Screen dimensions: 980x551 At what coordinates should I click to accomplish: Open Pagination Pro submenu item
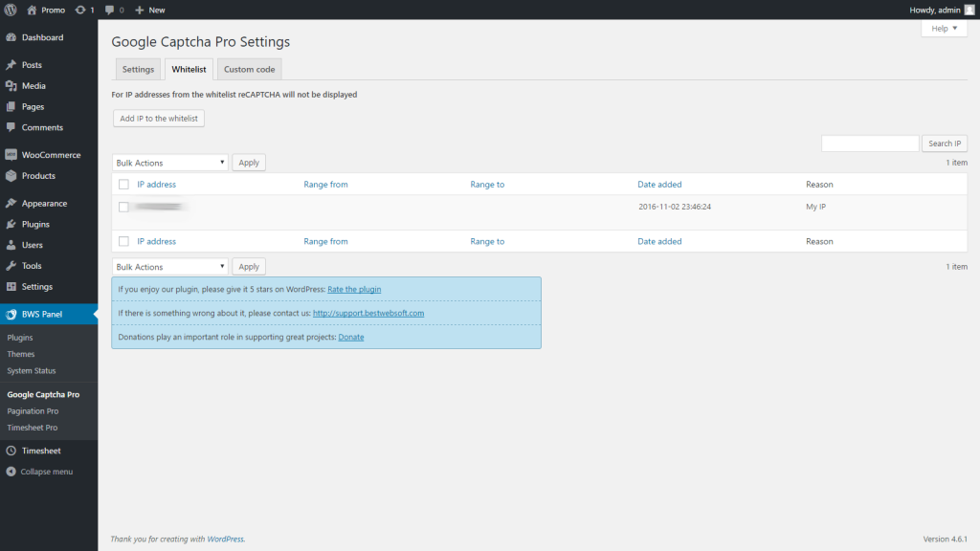point(33,411)
